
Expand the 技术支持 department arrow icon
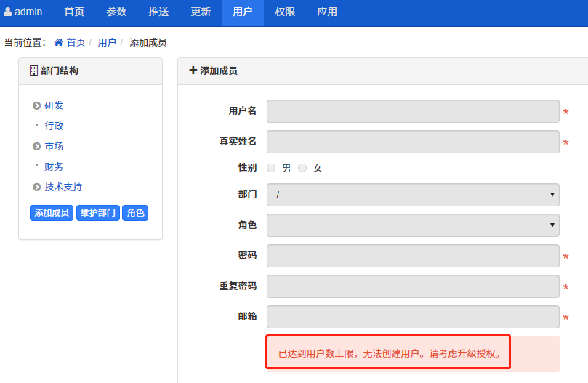36,188
